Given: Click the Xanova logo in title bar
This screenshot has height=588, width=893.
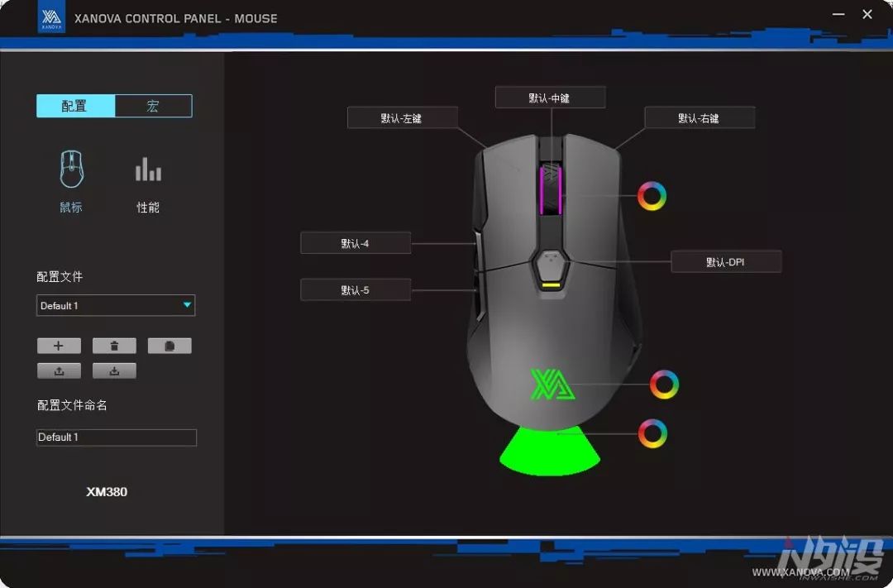Looking at the screenshot, I should 51,17.
